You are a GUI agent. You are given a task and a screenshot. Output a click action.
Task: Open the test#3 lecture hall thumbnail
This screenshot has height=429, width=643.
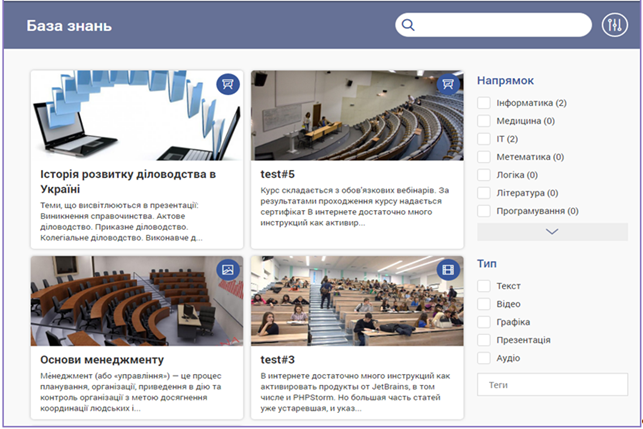tap(357, 295)
